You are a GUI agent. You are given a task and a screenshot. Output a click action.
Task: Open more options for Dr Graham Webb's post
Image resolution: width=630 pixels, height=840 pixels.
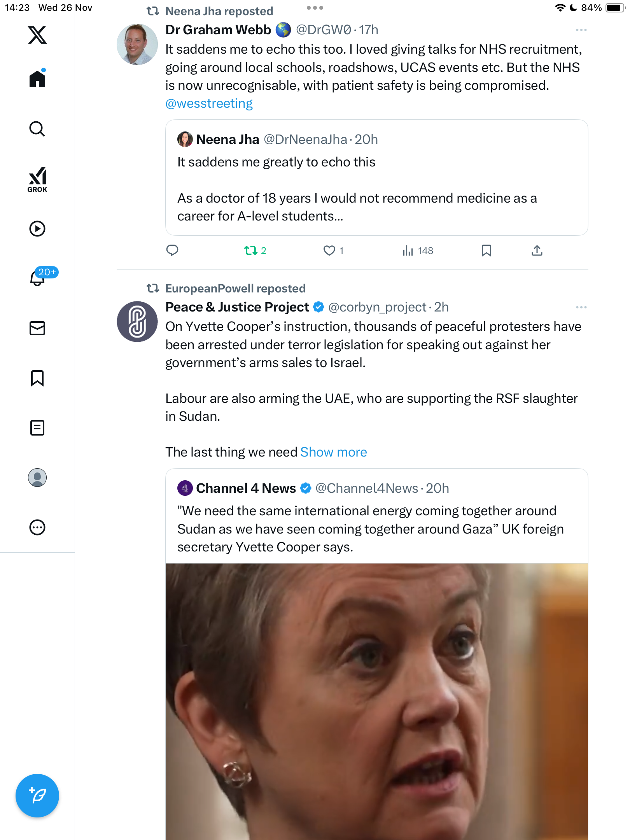tap(581, 30)
